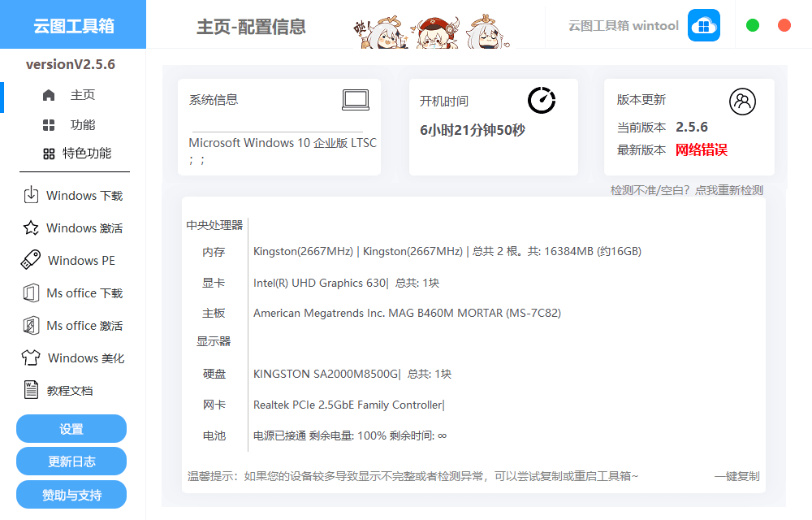Screen dimensions: 812x520
Task: Click the clock icon on 开机时间 card
Action: click(540, 100)
